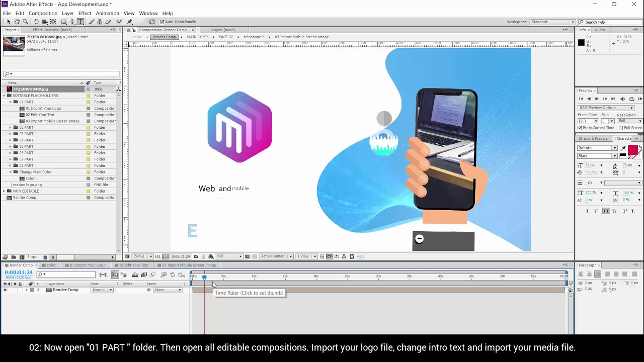Select the Rectangle shape tool

(64, 22)
